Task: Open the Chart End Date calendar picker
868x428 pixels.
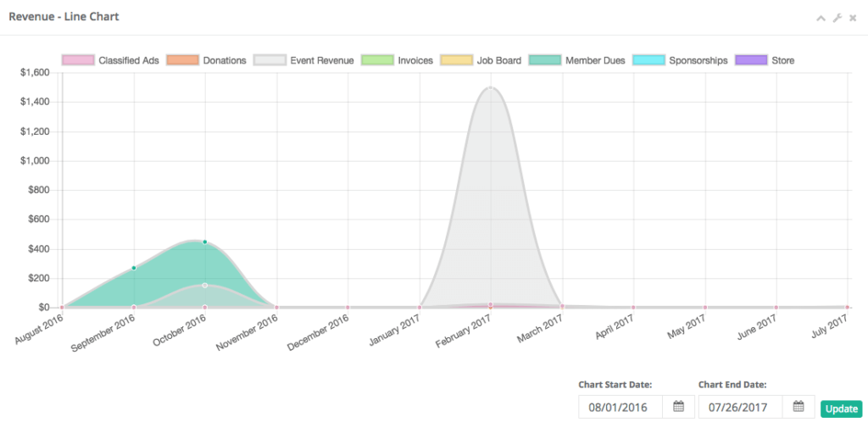Action: [x=798, y=408]
